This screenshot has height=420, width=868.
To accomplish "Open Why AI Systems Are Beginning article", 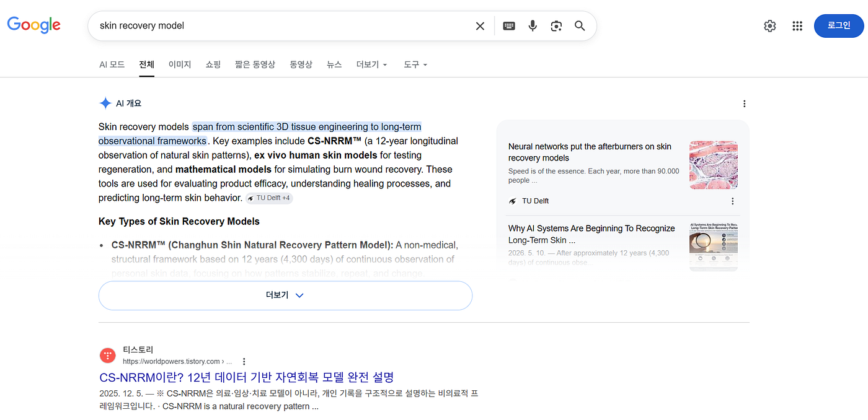I will (x=591, y=234).
